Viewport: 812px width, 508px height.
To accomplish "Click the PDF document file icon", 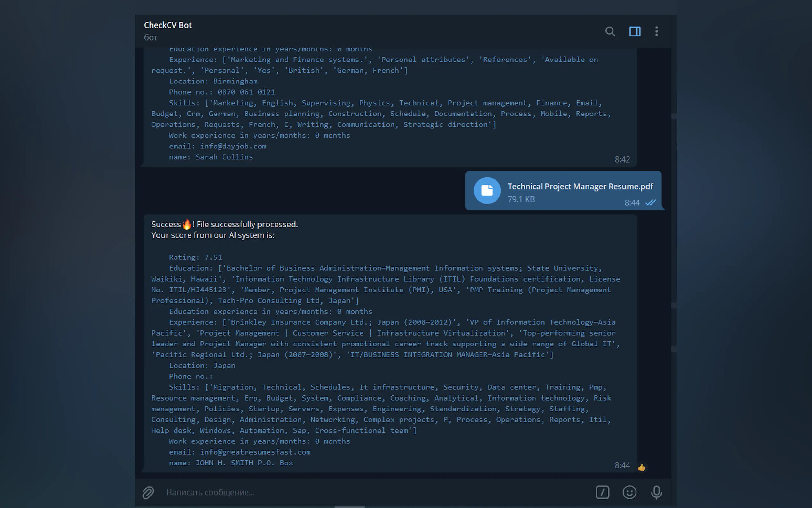I will 487,191.
